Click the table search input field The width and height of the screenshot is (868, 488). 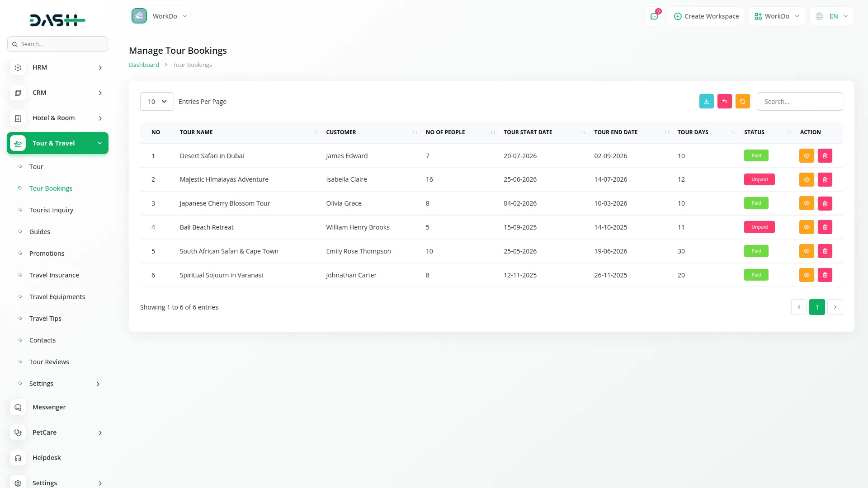(799, 101)
